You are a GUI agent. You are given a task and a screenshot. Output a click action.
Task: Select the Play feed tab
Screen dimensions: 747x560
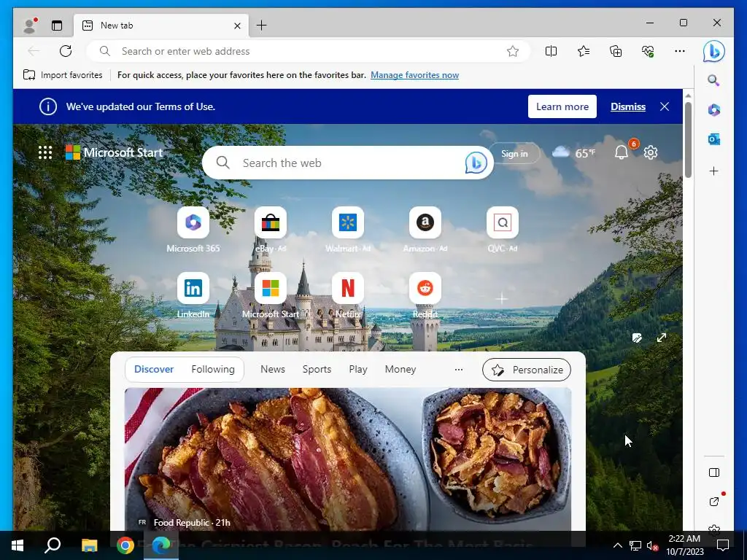tap(357, 370)
